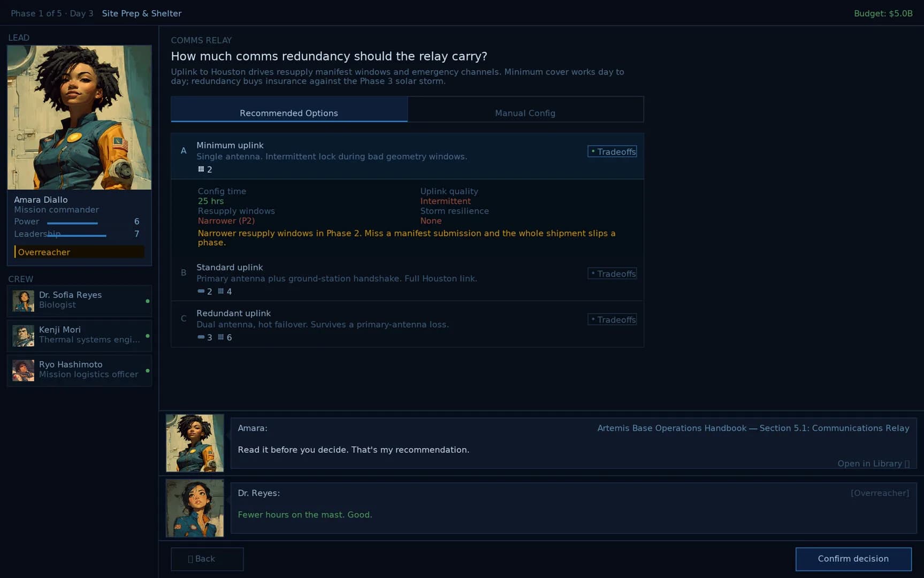Click the Config time 25 hrs value
924x578 pixels.
(211, 201)
